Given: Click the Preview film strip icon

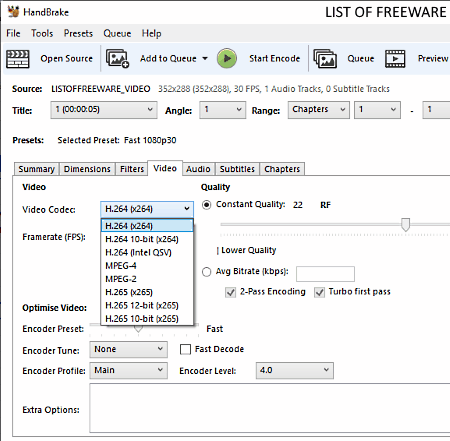Looking at the screenshot, I should pyautogui.click(x=395, y=59).
